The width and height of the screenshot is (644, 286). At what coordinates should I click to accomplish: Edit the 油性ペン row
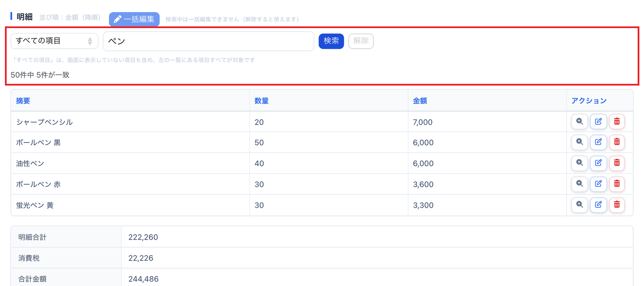(598, 163)
